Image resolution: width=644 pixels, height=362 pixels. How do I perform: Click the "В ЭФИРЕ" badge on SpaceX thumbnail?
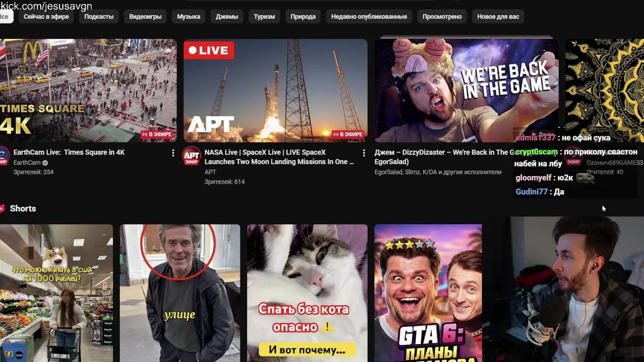[348, 135]
